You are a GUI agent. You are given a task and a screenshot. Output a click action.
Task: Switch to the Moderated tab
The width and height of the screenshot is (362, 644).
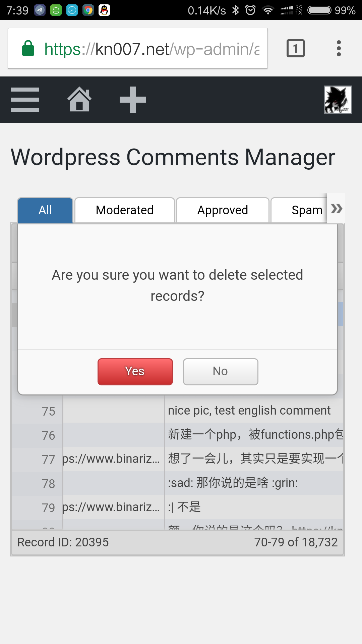pos(125,210)
